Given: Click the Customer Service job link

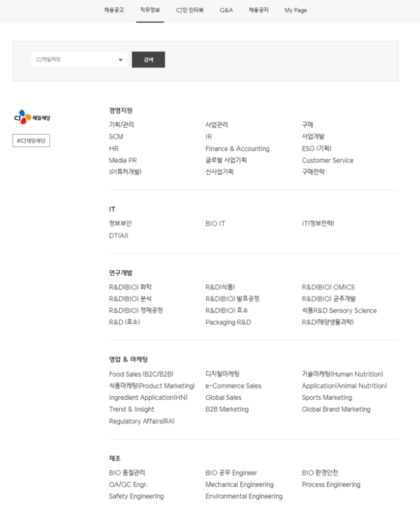Looking at the screenshot, I should click(327, 160).
